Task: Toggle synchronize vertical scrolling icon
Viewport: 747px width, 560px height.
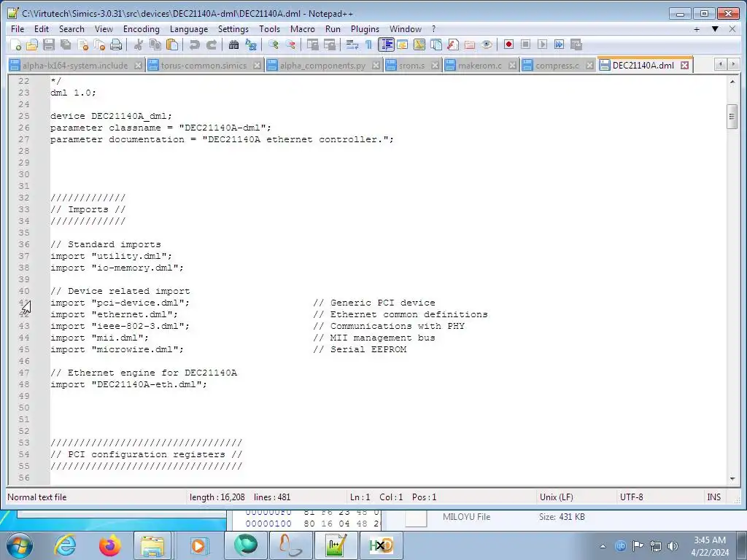Action: point(312,44)
